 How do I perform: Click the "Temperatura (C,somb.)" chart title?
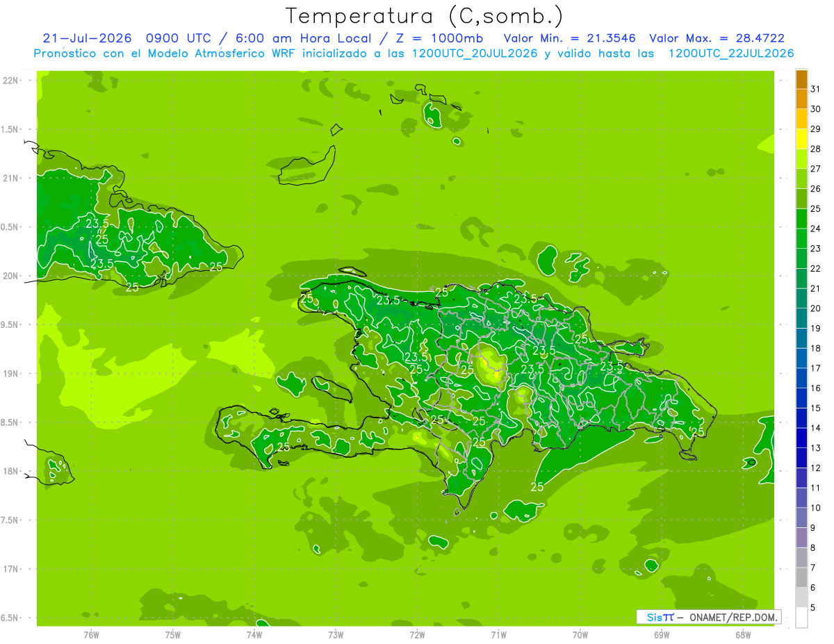[x=425, y=16]
